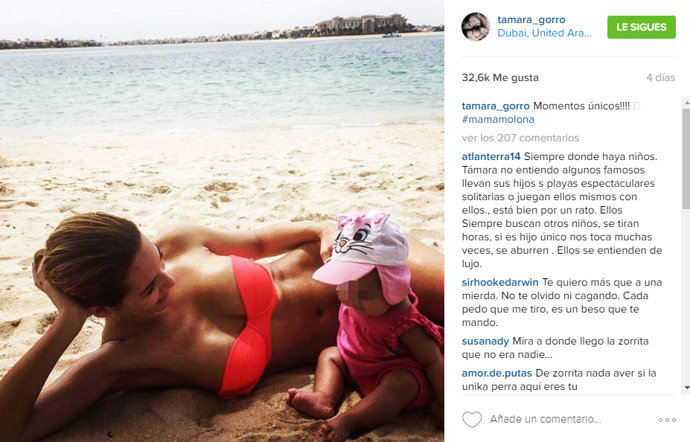Toggle the green LE SIGUES follow button

tap(641, 27)
